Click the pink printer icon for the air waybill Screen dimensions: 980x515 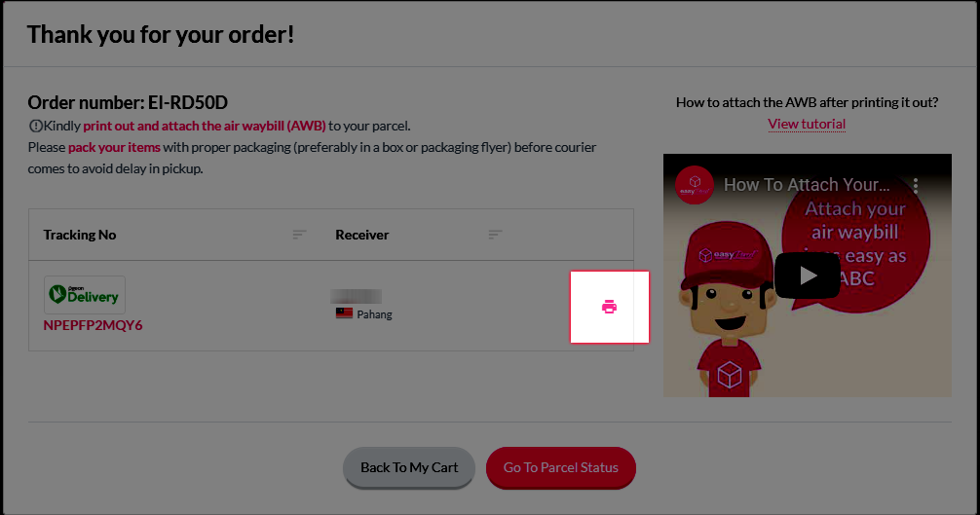610,307
